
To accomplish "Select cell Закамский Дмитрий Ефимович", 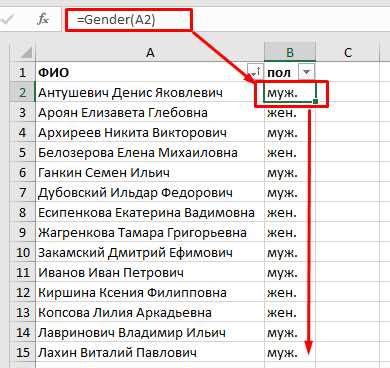I will pyautogui.click(x=150, y=252).
